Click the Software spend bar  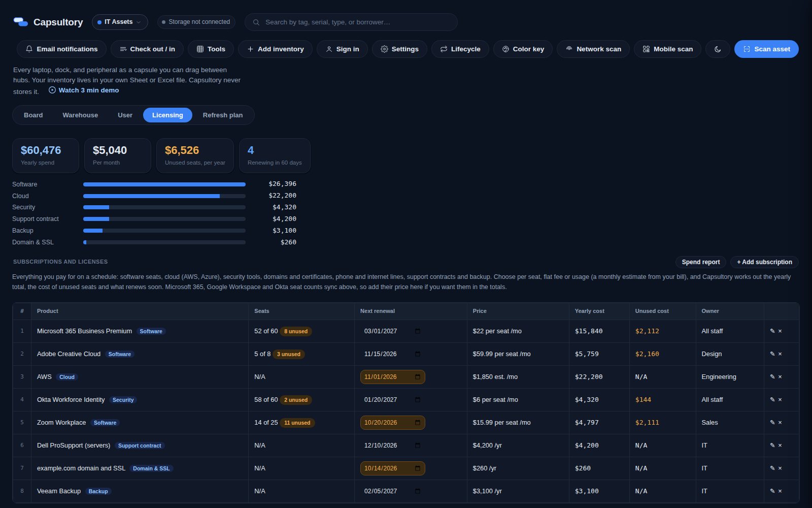(x=164, y=184)
